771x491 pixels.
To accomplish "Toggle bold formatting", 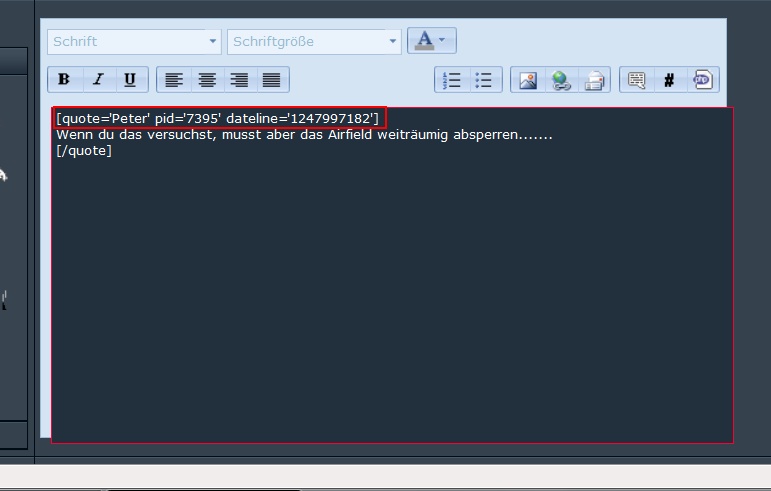I will coord(64,80).
